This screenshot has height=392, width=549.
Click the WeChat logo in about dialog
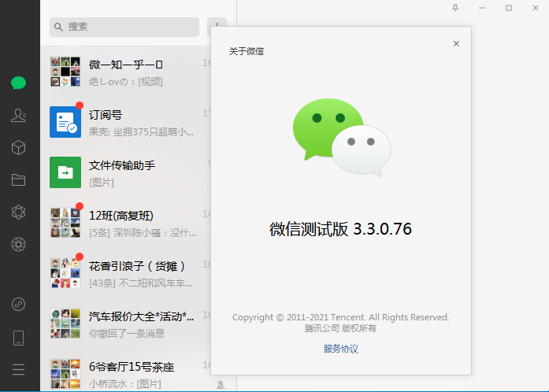point(342,137)
